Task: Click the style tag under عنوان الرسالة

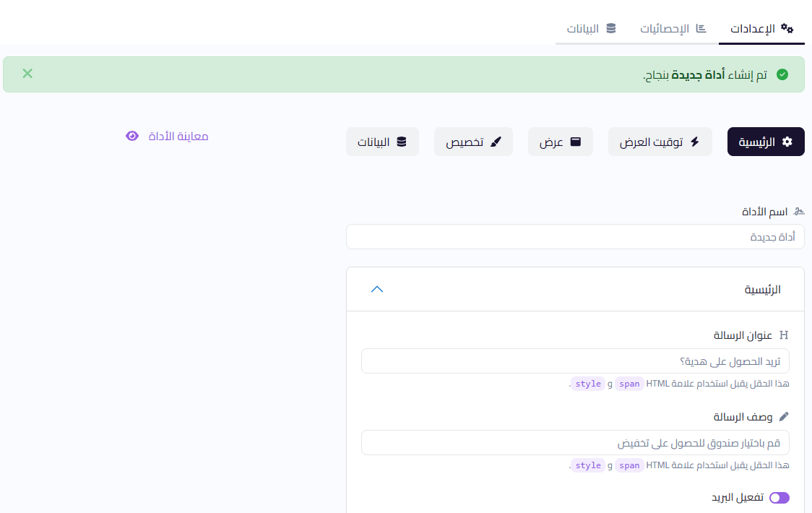Action: 588,384
